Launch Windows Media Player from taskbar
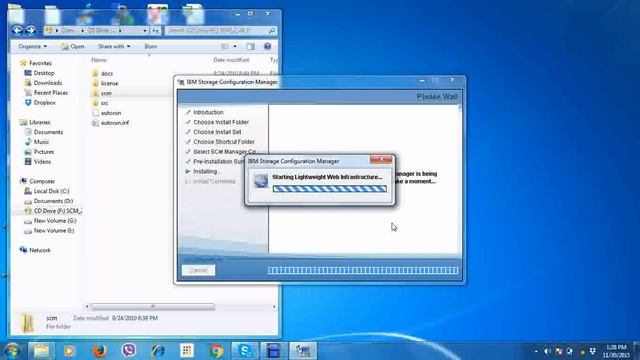The width and height of the screenshot is (640, 360). point(69,351)
